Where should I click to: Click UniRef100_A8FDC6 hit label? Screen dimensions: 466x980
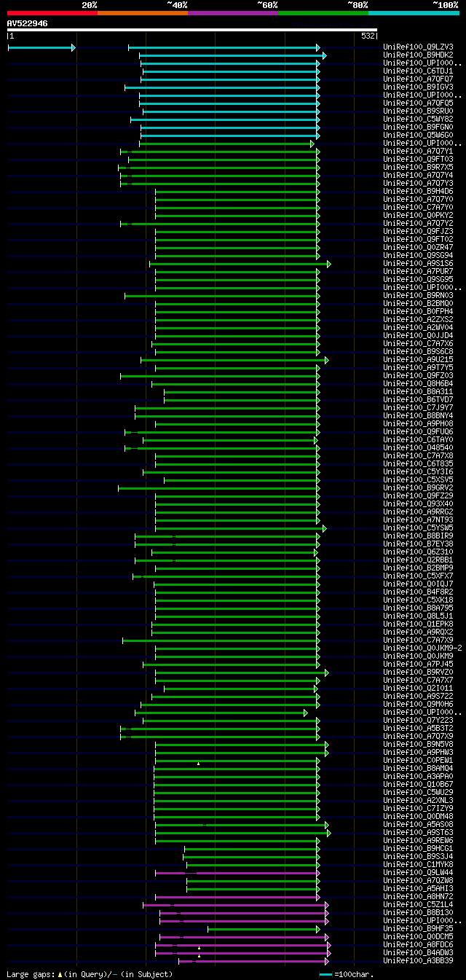pos(418,945)
